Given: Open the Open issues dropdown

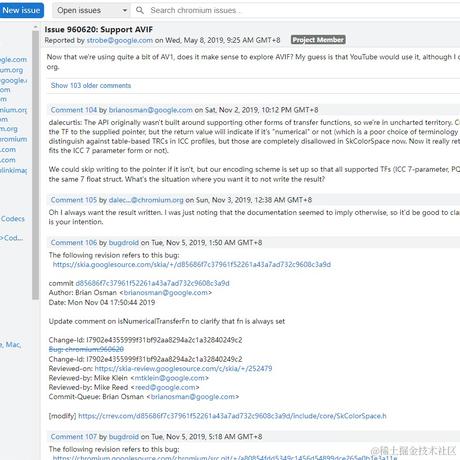Looking at the screenshot, I should (x=91, y=10).
